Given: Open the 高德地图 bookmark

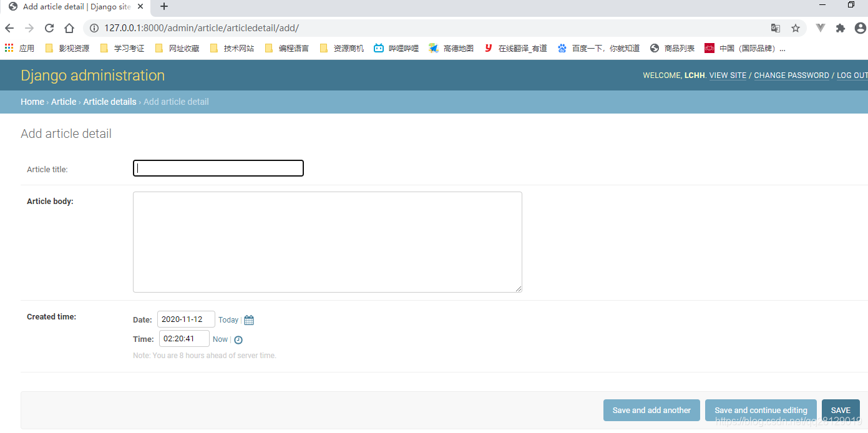Looking at the screenshot, I should [452, 48].
